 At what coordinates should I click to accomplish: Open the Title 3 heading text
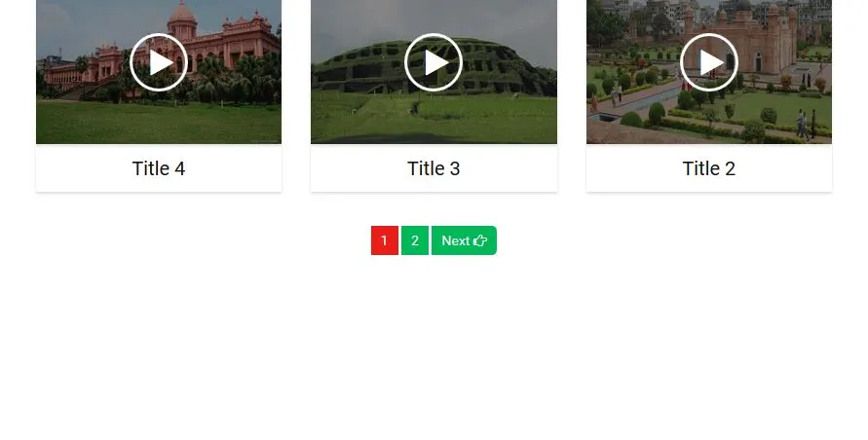(434, 168)
